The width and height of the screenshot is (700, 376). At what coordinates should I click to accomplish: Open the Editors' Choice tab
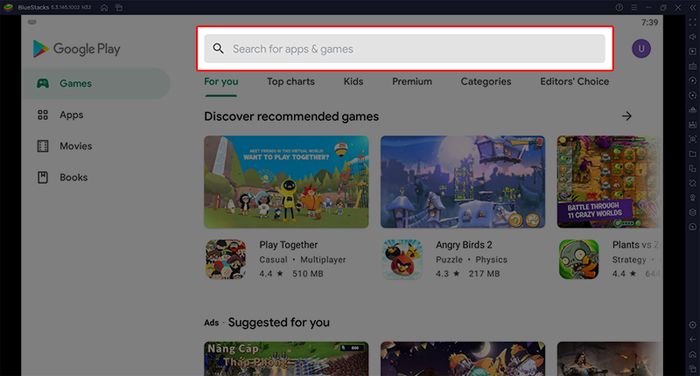[574, 82]
